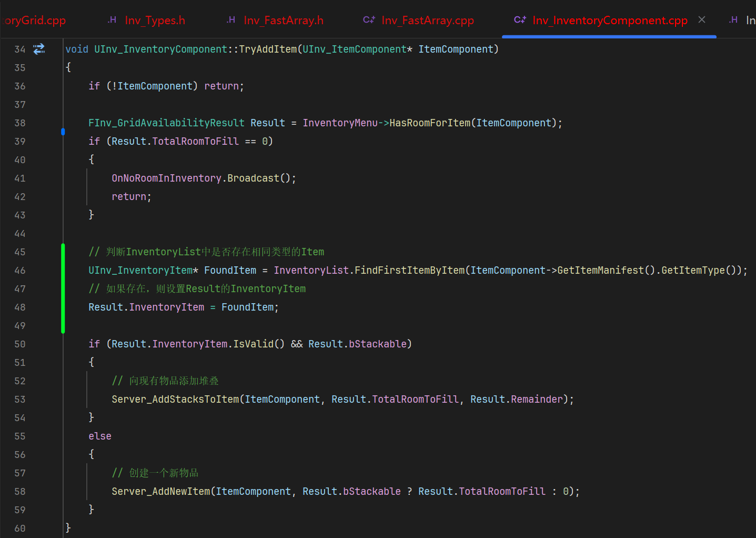Close the Inv_InventoryComponent.cpp tab
This screenshot has height=538, width=756.
[702, 19]
